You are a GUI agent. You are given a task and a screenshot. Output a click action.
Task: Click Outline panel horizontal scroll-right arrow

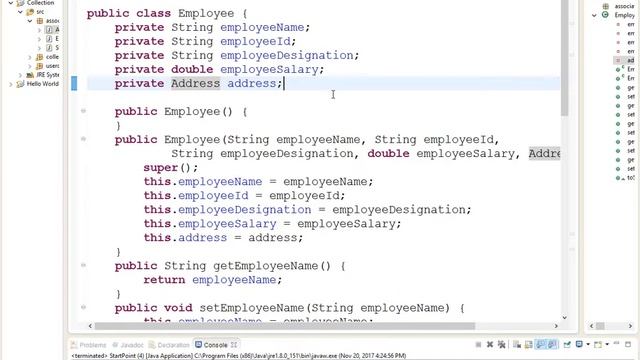(x=630, y=326)
